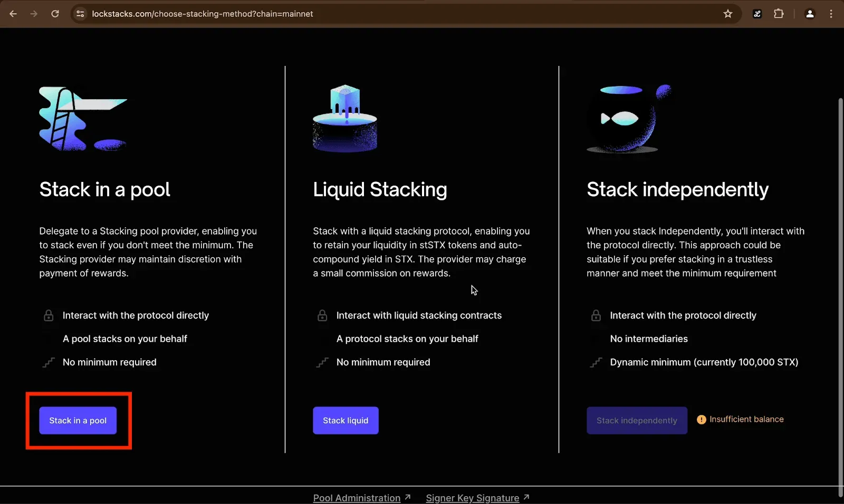Open the Chrome three-dot menu
Image resolution: width=844 pixels, height=504 pixels.
831,14
